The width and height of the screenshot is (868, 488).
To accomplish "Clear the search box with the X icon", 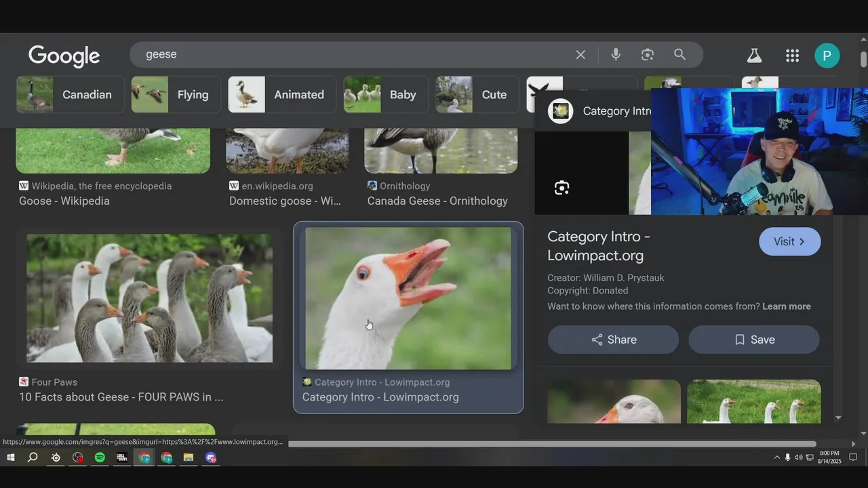I will click(580, 55).
